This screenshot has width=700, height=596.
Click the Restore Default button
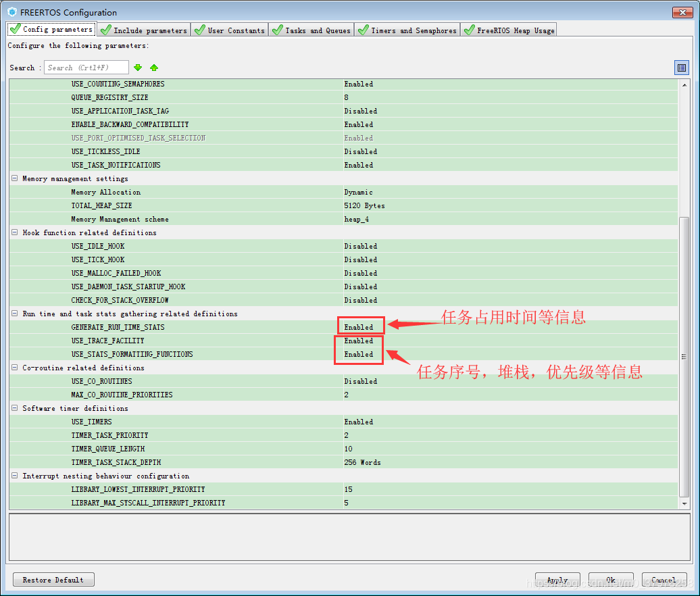pyautogui.click(x=53, y=580)
